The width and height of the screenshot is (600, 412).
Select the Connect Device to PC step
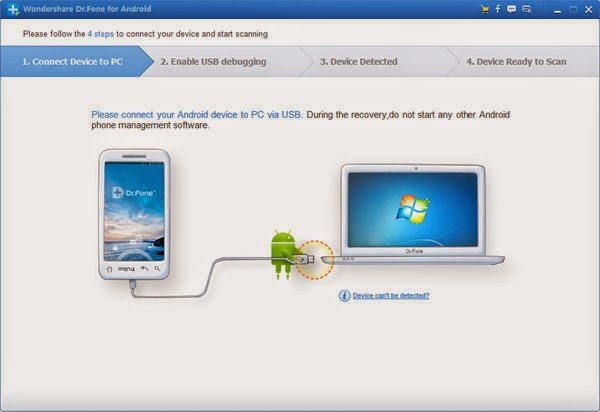72,62
